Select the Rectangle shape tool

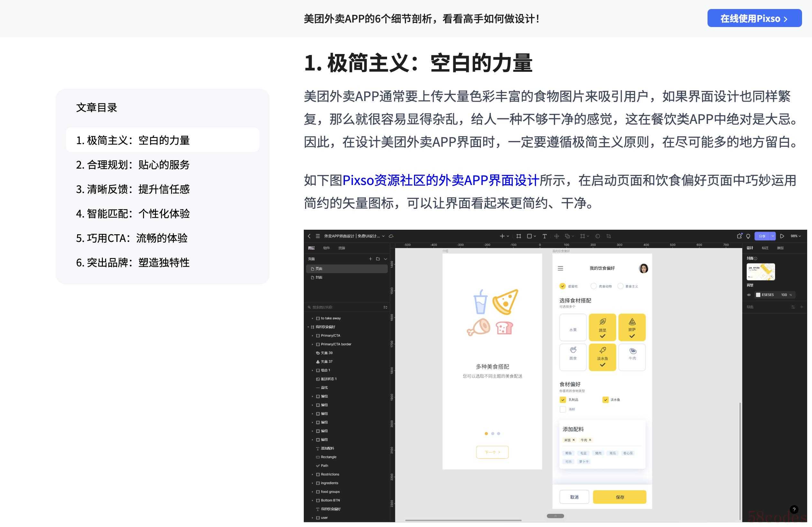click(x=529, y=236)
